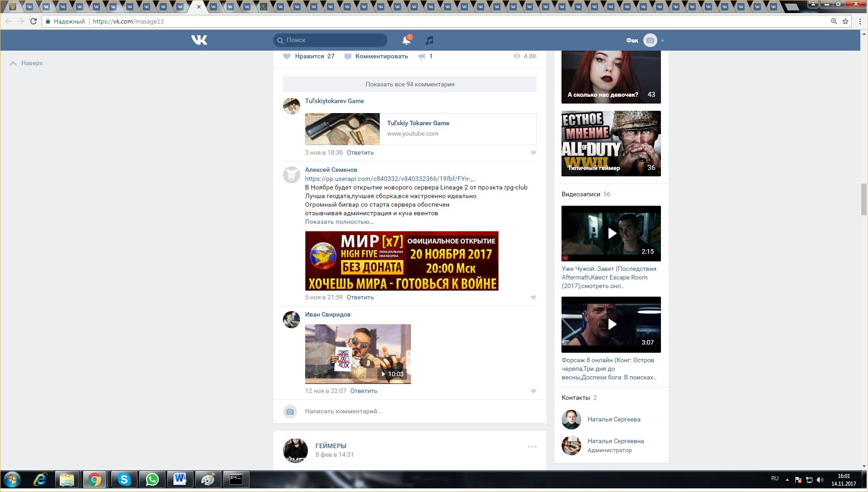Open File Explorer from taskbar
Viewport: 868px width, 492px height.
[x=67, y=480]
